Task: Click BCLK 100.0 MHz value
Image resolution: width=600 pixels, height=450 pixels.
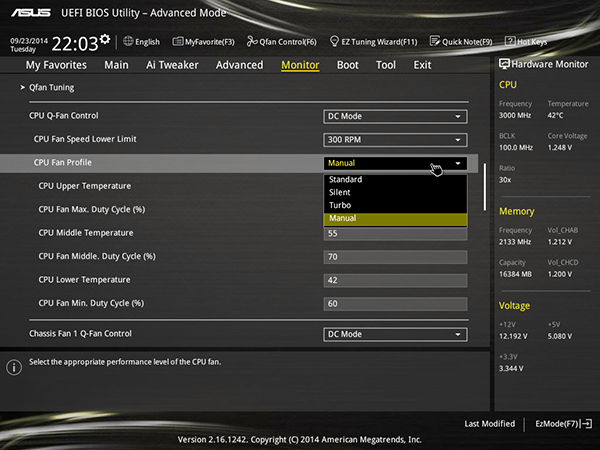Action: [516, 147]
